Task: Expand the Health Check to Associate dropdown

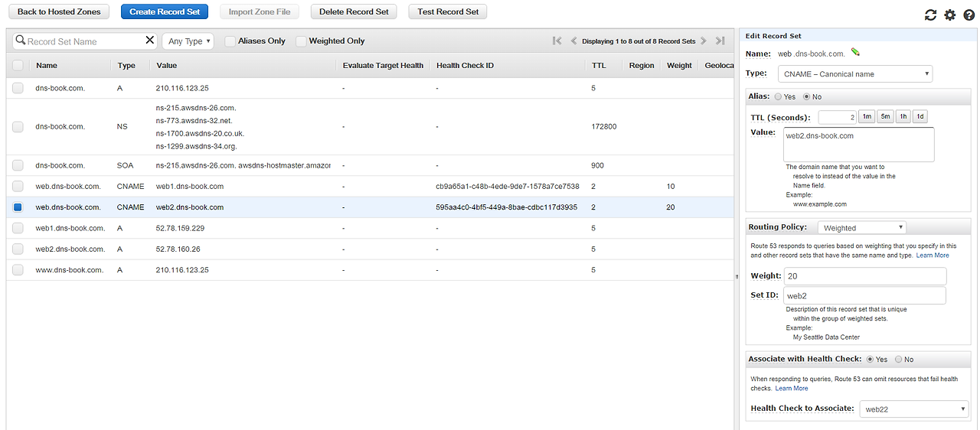Action: (x=914, y=409)
